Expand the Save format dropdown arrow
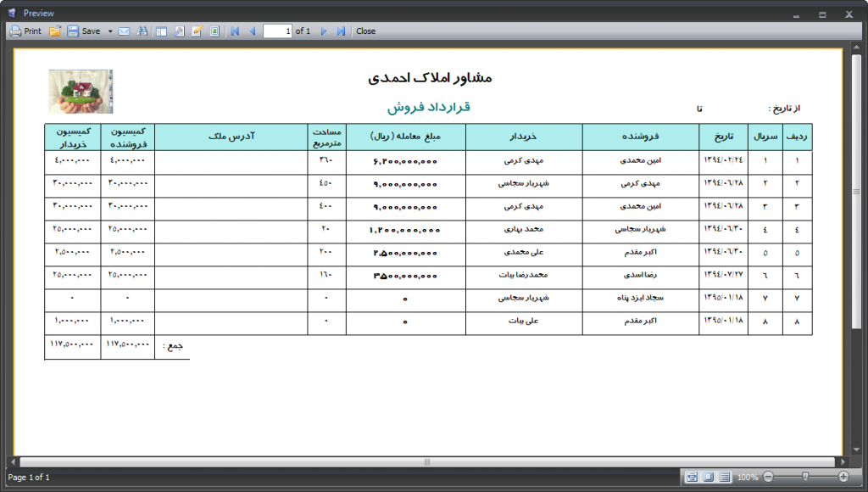Viewport: 868px width, 492px height. 110,31
